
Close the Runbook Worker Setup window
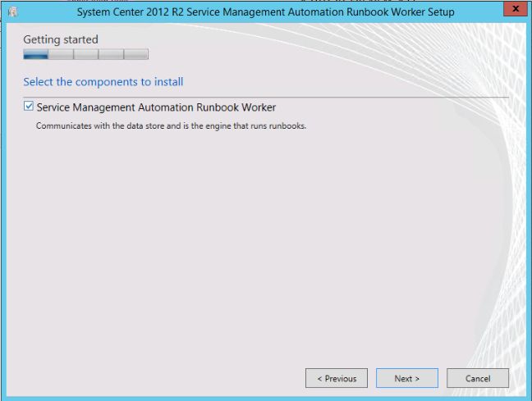coord(513,11)
